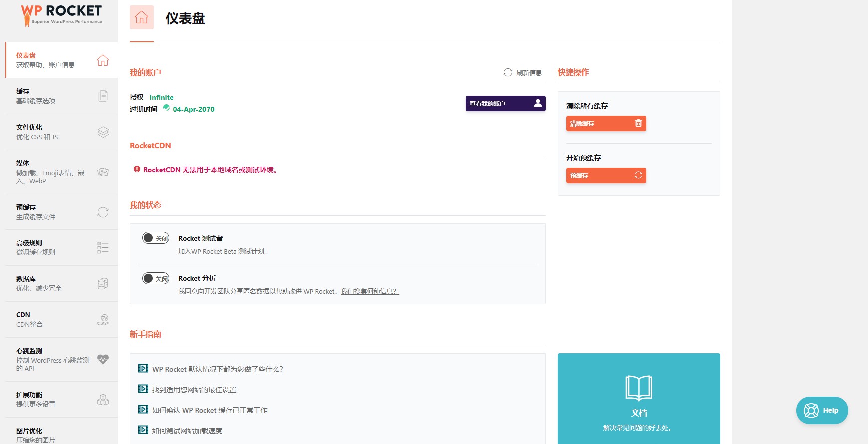Click the green check icon beside 04-Apr-2070
Screen dimensions: 868x444
click(x=166, y=108)
